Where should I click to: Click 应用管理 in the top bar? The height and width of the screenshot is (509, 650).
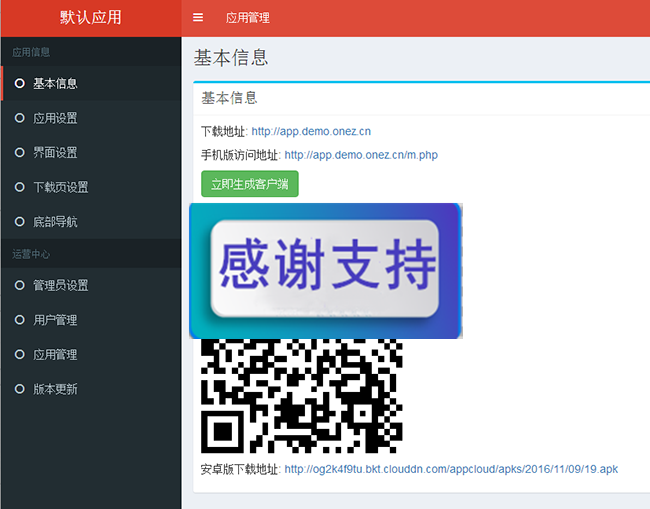coord(247,18)
